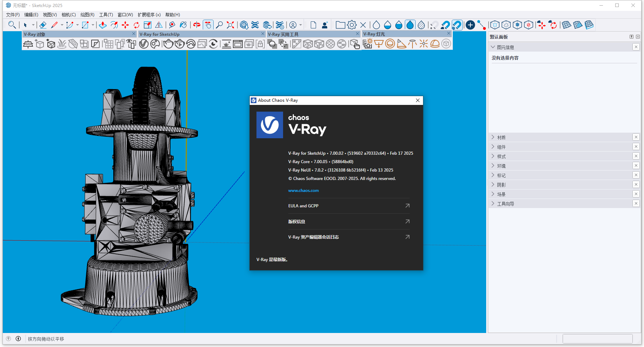
Task: Toggle the greyed-out magnet icon
Action: click(x=434, y=25)
